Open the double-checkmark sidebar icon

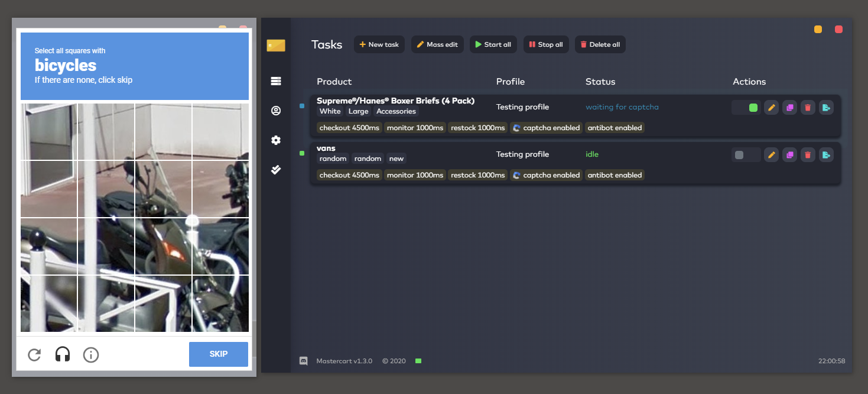tap(276, 170)
